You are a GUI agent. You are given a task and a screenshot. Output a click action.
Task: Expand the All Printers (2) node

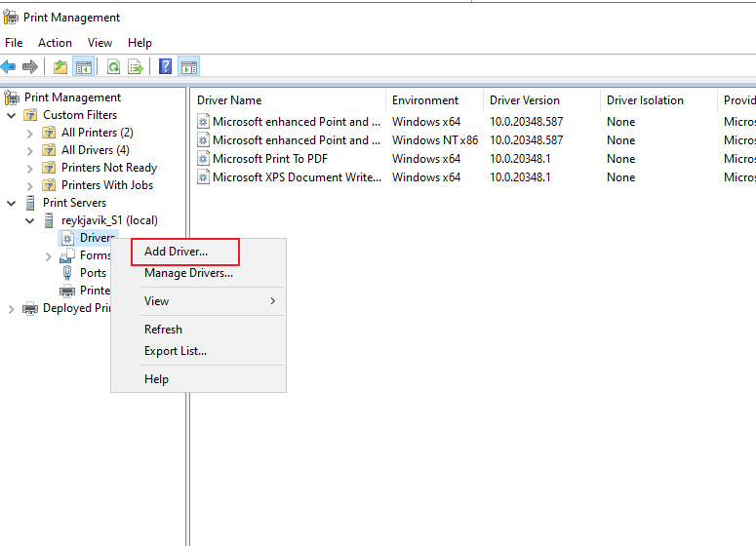tap(30, 133)
